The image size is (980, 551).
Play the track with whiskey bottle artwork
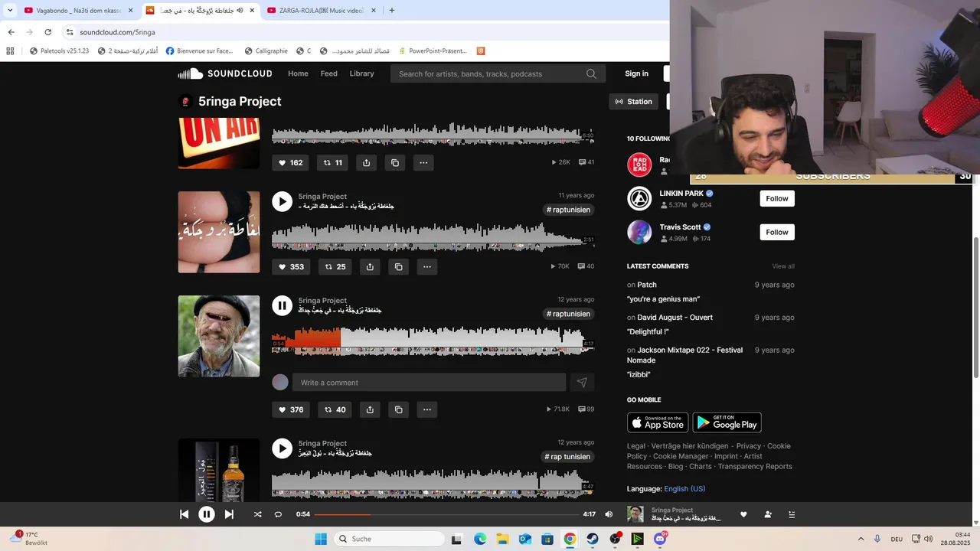283,448
